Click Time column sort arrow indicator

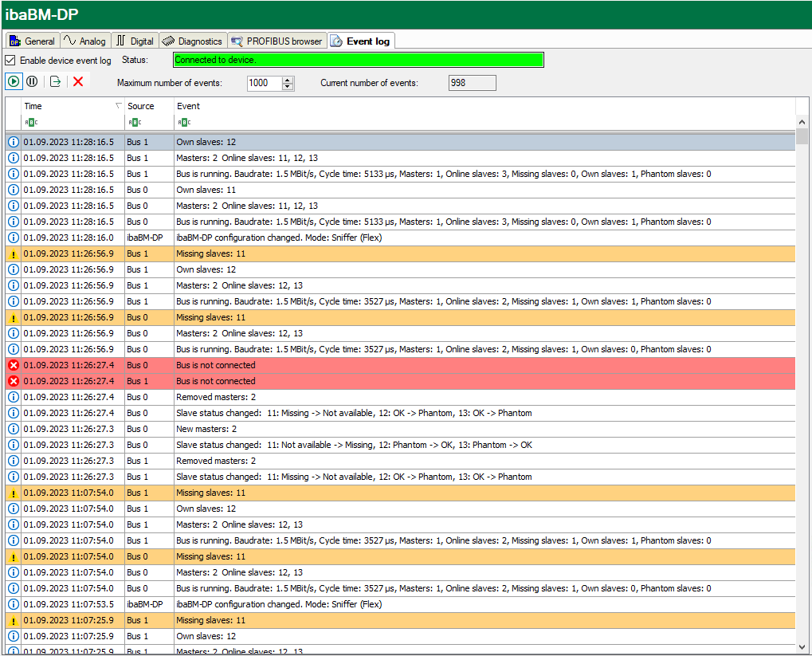118,106
